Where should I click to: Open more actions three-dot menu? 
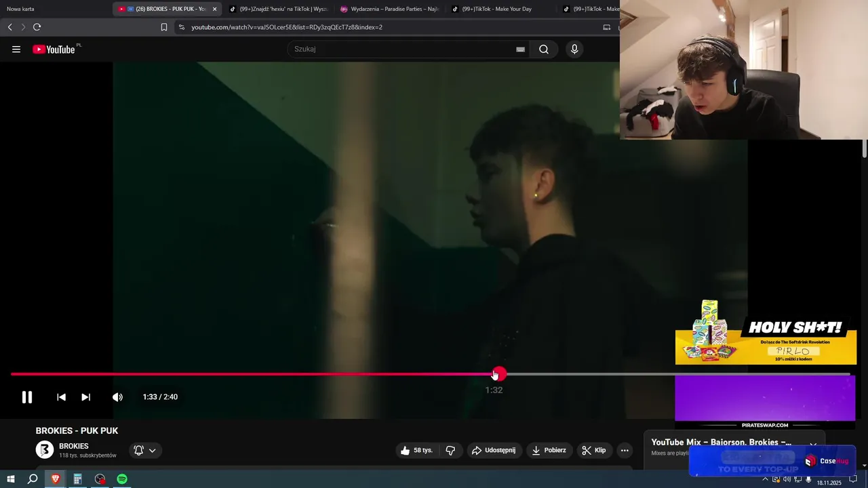625,450
